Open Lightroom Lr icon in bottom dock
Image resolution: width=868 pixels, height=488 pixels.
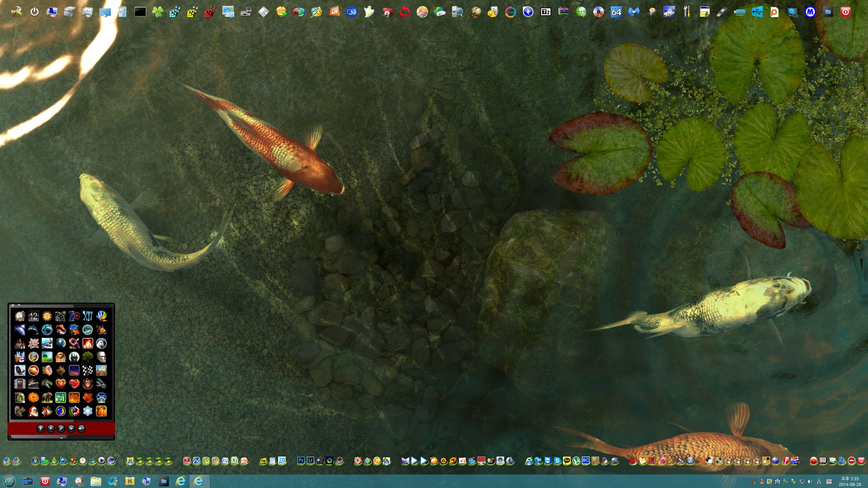click(x=310, y=461)
